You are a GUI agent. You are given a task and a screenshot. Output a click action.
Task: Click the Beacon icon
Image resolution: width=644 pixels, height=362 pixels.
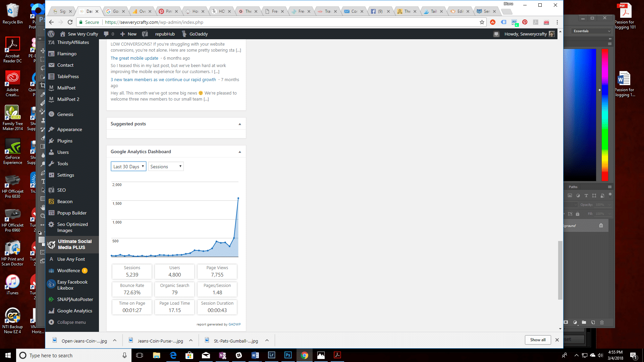click(51, 201)
